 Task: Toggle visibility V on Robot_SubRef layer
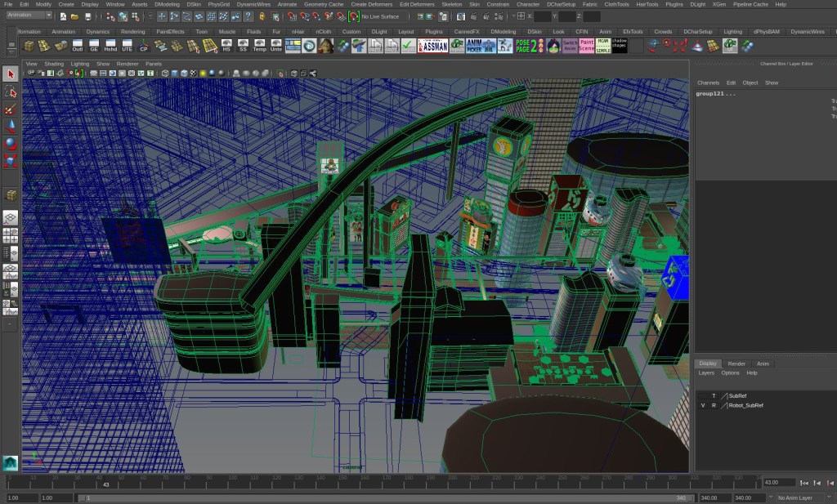coord(703,405)
